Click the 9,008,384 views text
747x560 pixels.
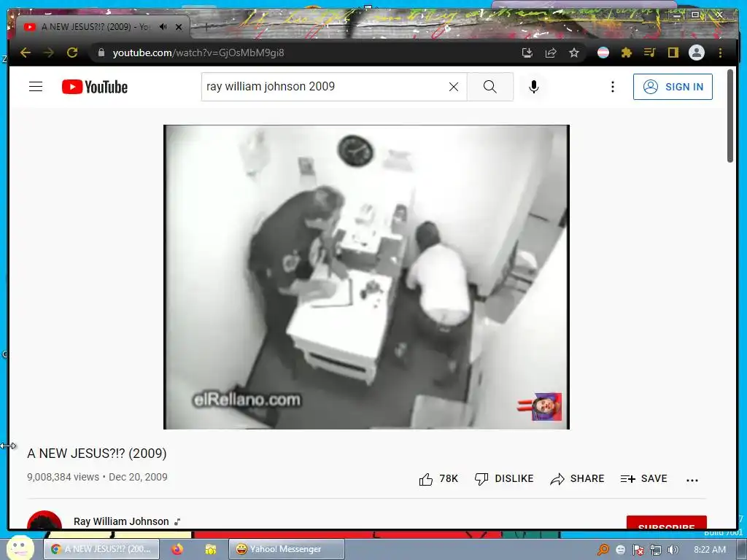[x=63, y=477]
